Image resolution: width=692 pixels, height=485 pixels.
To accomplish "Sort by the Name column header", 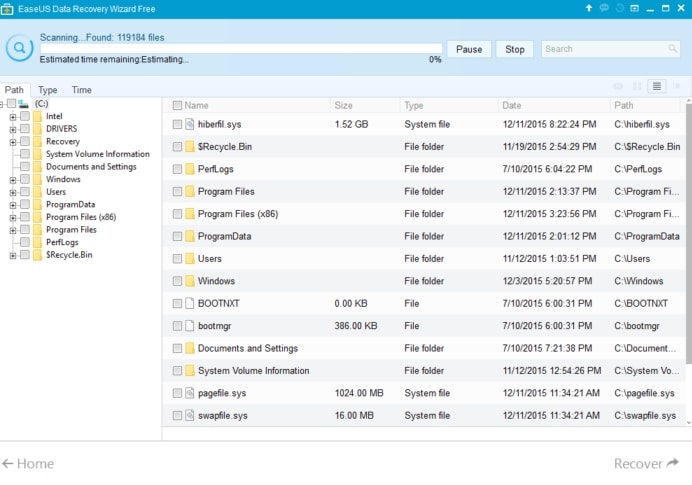I will [x=196, y=105].
